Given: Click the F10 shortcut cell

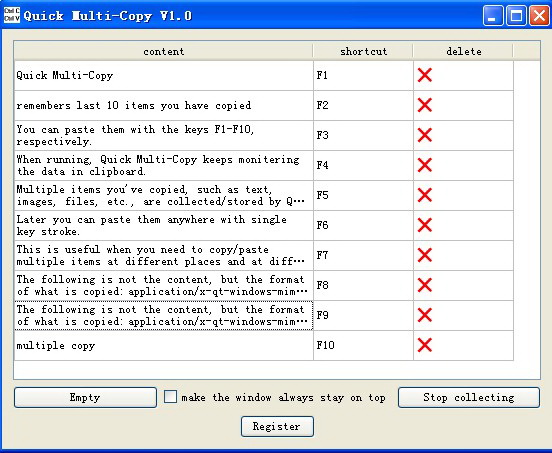Looking at the screenshot, I should [x=363, y=345].
